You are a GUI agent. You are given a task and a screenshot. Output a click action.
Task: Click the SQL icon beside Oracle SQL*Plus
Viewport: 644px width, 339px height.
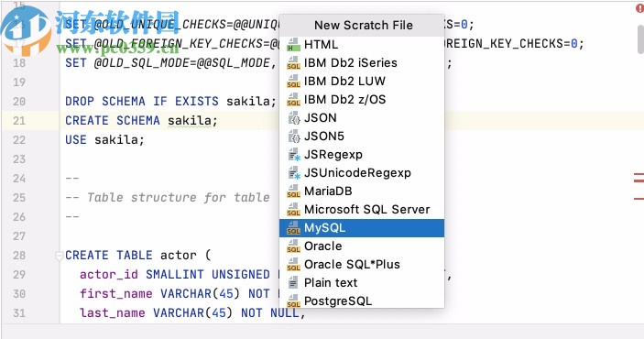(x=293, y=265)
